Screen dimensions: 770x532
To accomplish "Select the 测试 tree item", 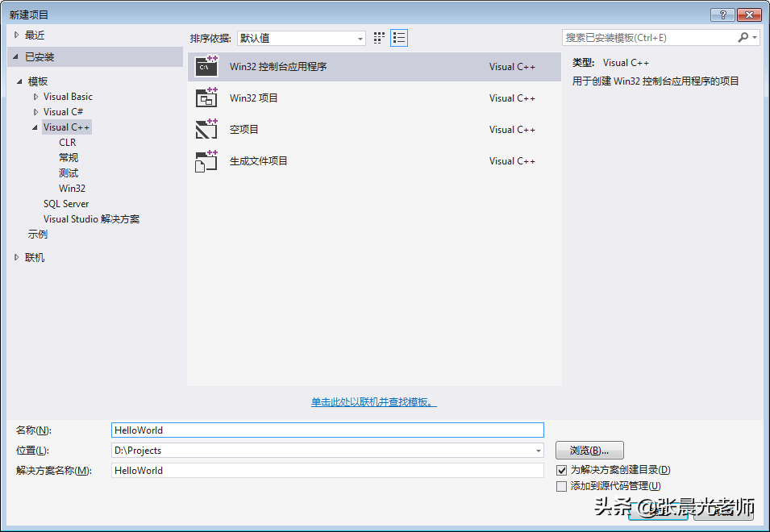I will pos(69,172).
